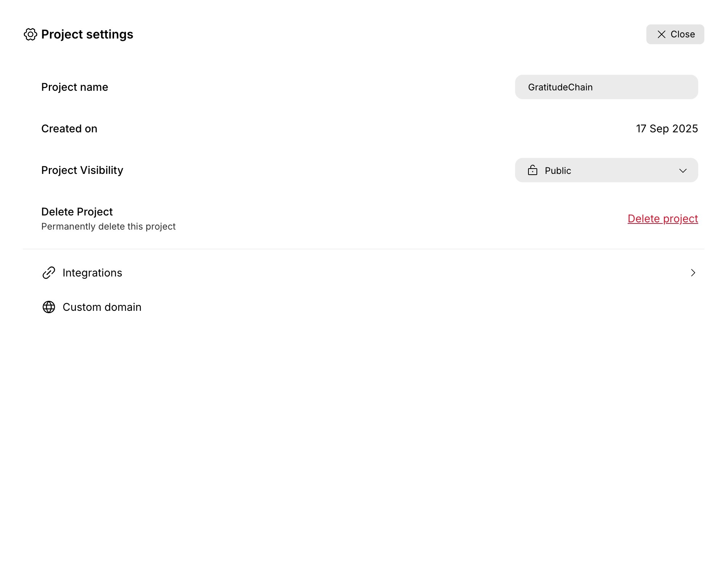
Task: Click Permanently delete this project text
Action: click(108, 226)
